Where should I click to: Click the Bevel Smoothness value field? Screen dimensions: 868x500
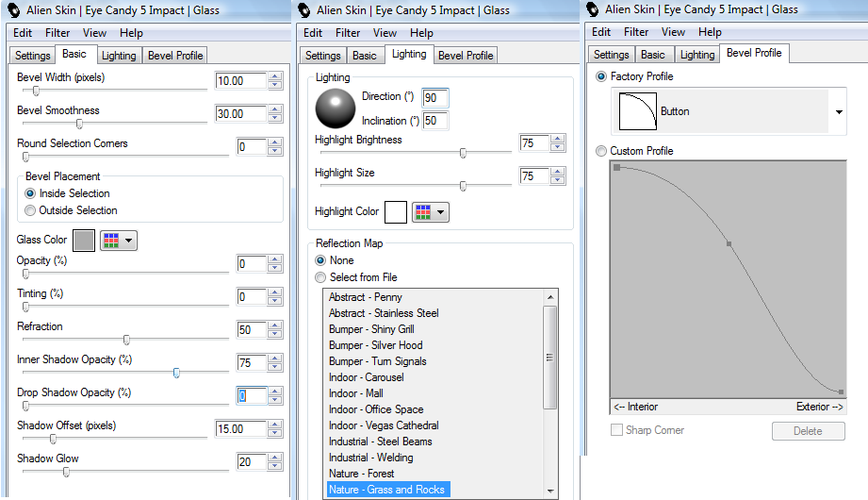tap(241, 114)
